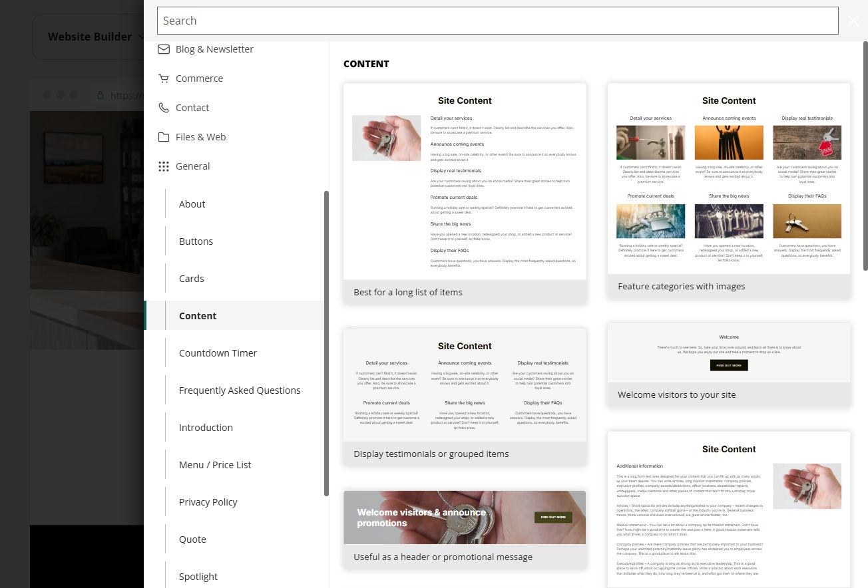Click the content panel vertical scrollbar
Image resolution: width=868 pixels, height=588 pixels.
tap(865, 158)
